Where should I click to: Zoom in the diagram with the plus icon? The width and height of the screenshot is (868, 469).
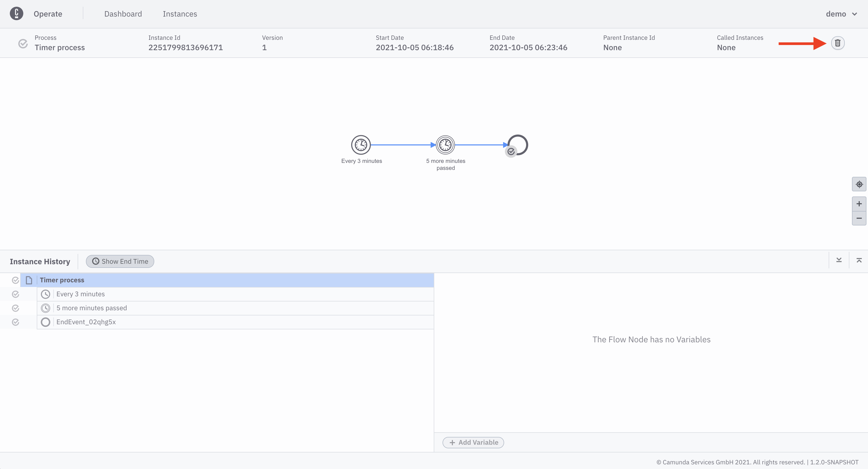pos(859,203)
